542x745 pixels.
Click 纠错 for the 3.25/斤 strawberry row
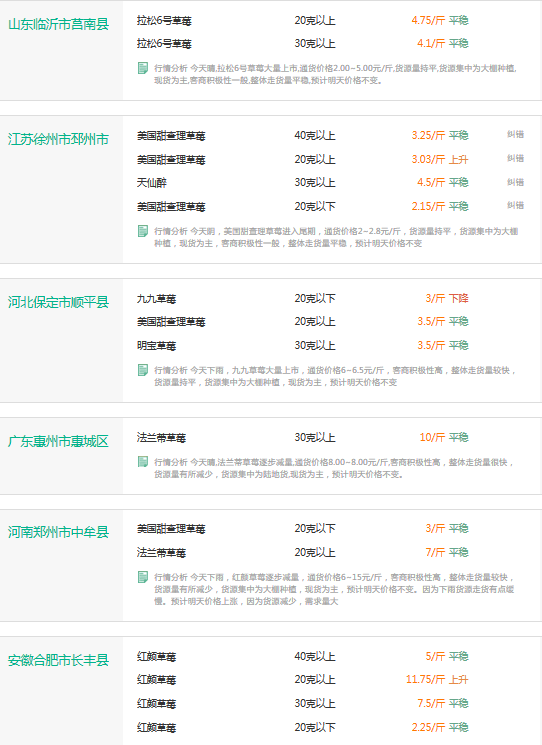tap(515, 134)
